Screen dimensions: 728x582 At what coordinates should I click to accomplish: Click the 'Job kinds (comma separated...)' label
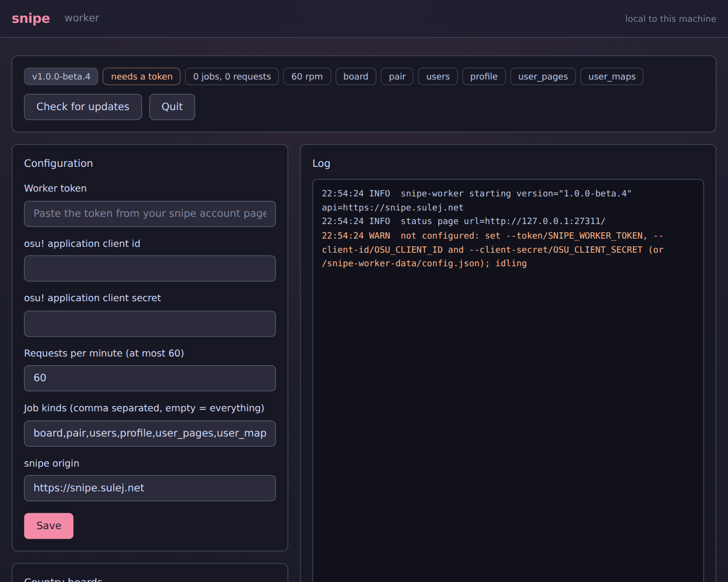coord(144,408)
